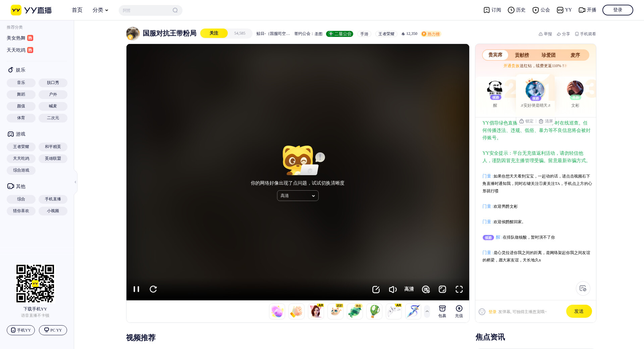The width and height of the screenshot is (644, 349).
Task: Toggle fullscreen for the video player
Action: click(x=459, y=289)
